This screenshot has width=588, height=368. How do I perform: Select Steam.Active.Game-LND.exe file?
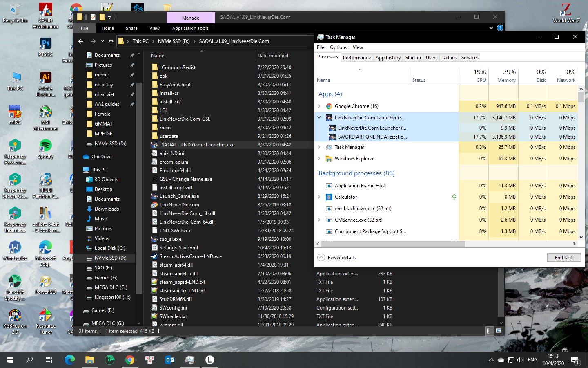(x=190, y=256)
